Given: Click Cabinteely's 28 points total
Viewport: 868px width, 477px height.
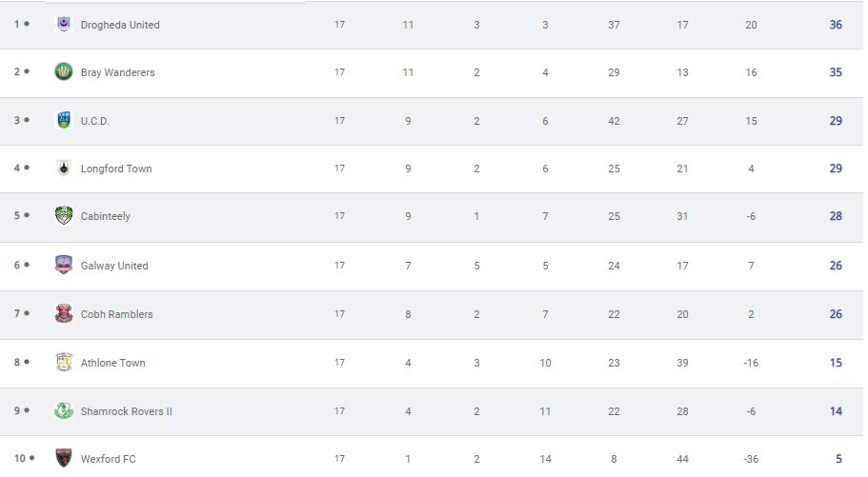Looking at the screenshot, I should click(836, 216).
